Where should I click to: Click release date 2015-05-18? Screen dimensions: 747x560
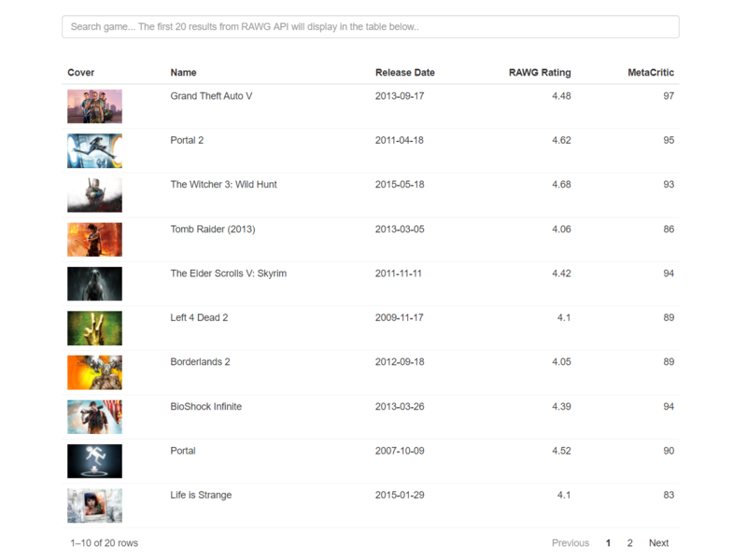pos(400,185)
